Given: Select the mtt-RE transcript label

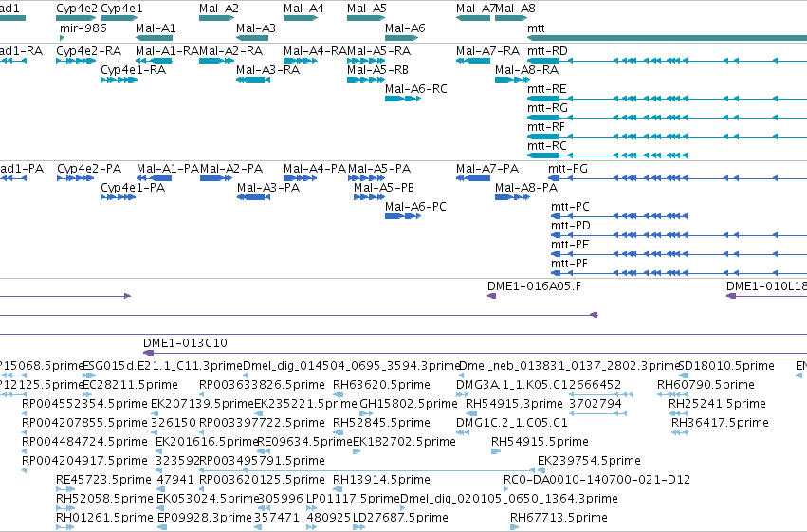Looking at the screenshot, I should (x=546, y=89).
